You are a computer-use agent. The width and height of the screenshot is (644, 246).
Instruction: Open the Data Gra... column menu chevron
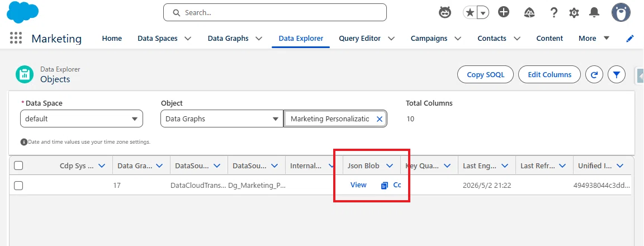[160, 166]
